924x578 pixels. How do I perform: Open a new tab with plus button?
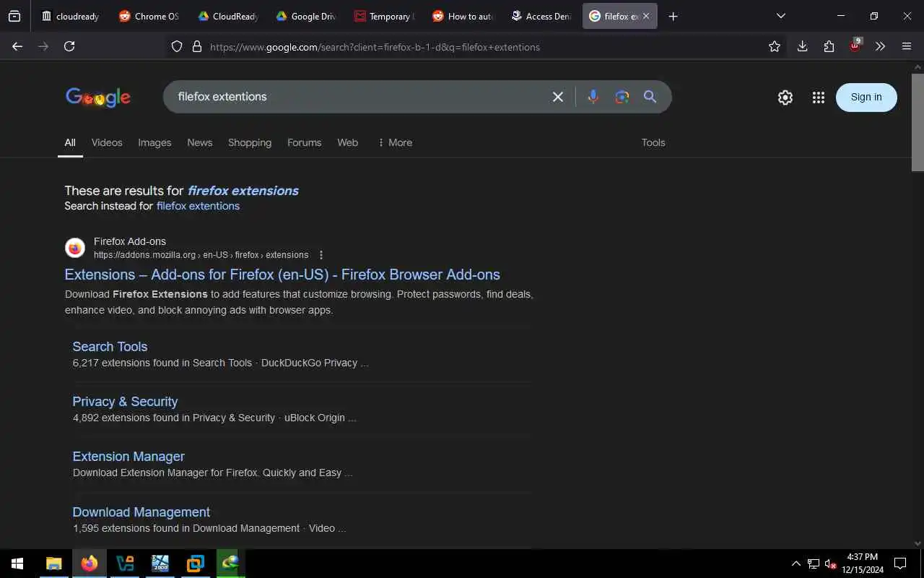point(673,16)
